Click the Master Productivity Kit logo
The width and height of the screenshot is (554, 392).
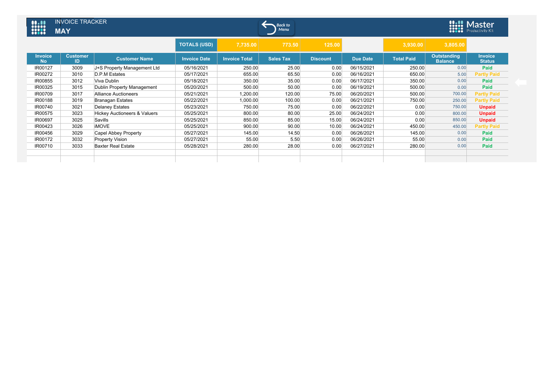[472, 26]
